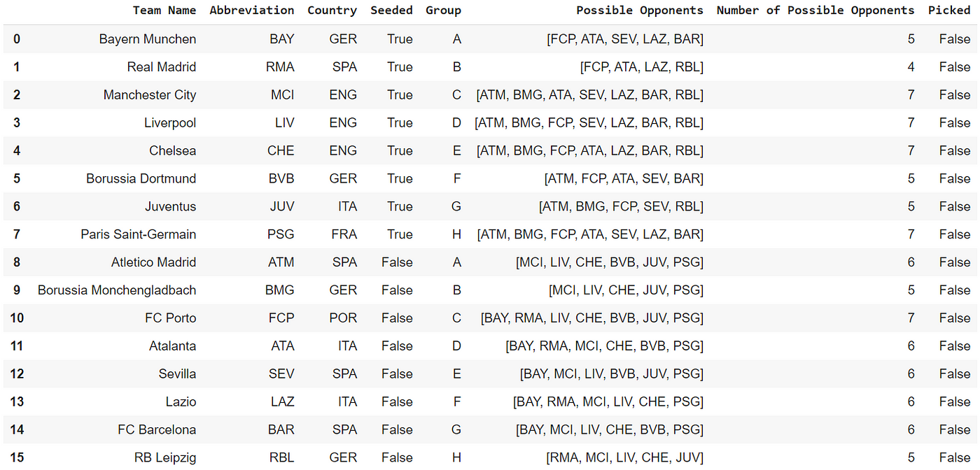Screen dimensions: 980x470
Task: Click the Picked value in Bayern Munchen row
Action: (955, 39)
